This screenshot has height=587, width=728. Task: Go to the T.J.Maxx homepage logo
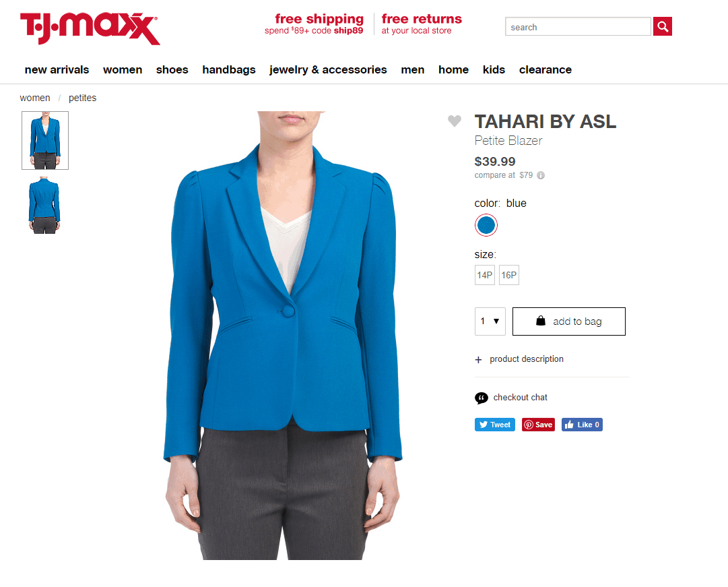coord(90,29)
